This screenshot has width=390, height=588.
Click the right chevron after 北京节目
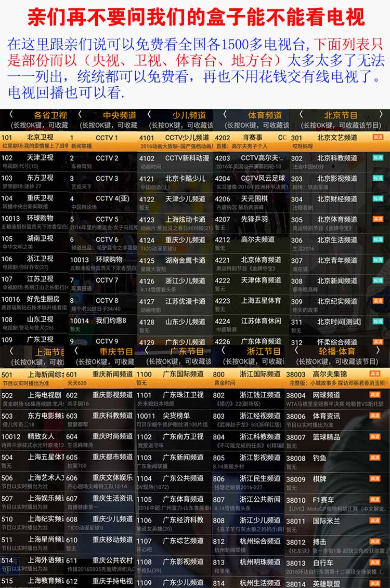point(381,114)
